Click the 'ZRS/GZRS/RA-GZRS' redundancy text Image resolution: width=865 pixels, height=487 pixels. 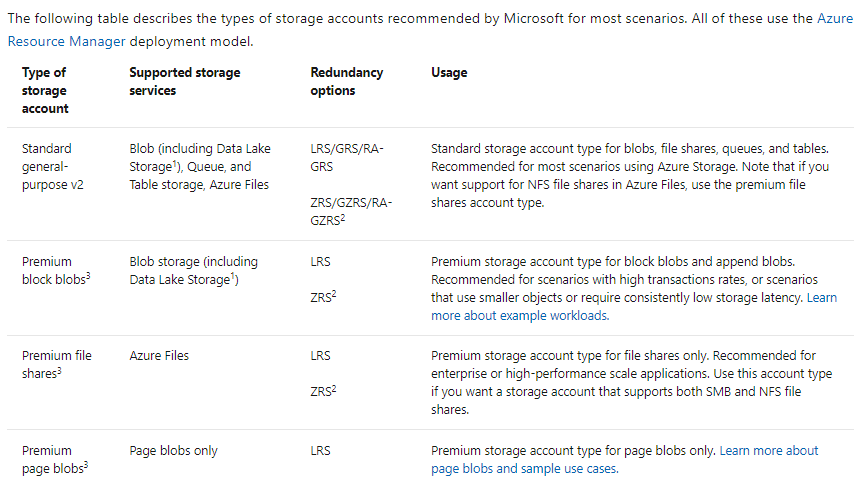click(351, 211)
